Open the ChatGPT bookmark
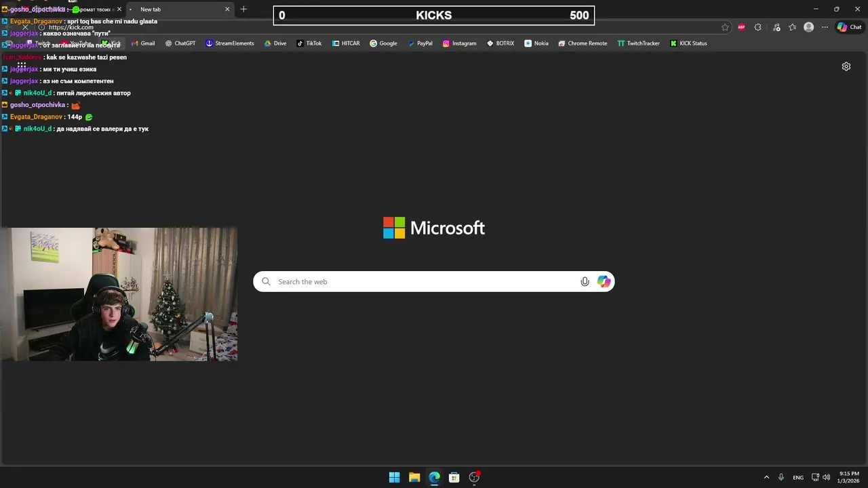 point(180,43)
